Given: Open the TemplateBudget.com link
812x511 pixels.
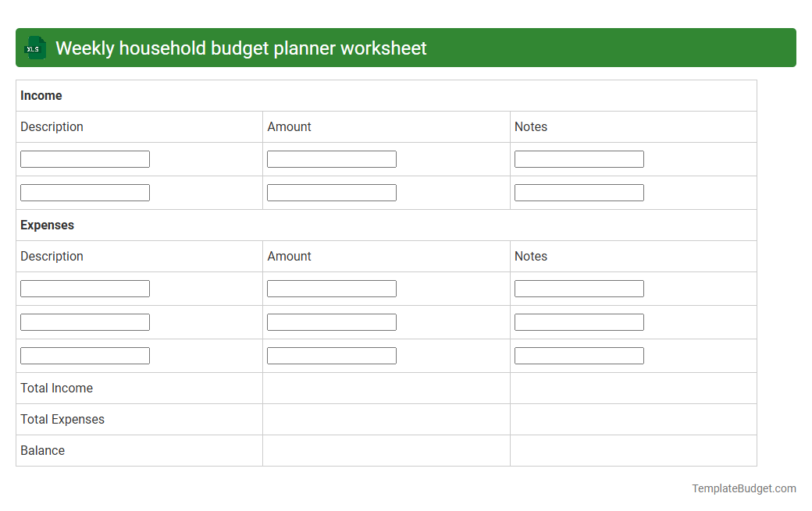Looking at the screenshot, I should 743,488.
